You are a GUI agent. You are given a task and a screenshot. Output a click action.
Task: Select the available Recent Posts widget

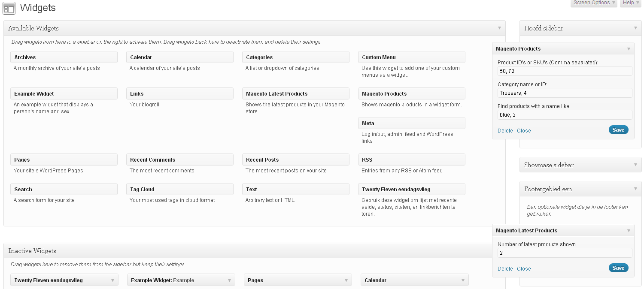(x=296, y=160)
